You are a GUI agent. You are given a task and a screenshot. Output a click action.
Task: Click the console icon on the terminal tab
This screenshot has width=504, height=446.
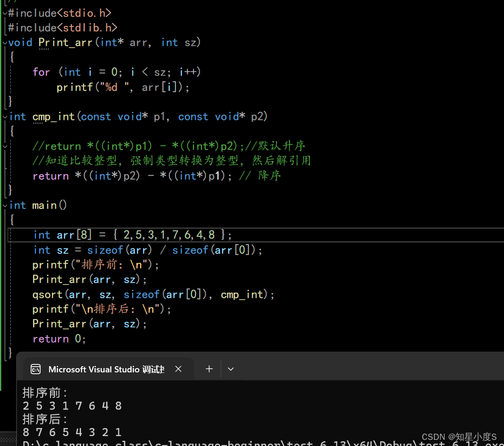pyautogui.click(x=36, y=369)
